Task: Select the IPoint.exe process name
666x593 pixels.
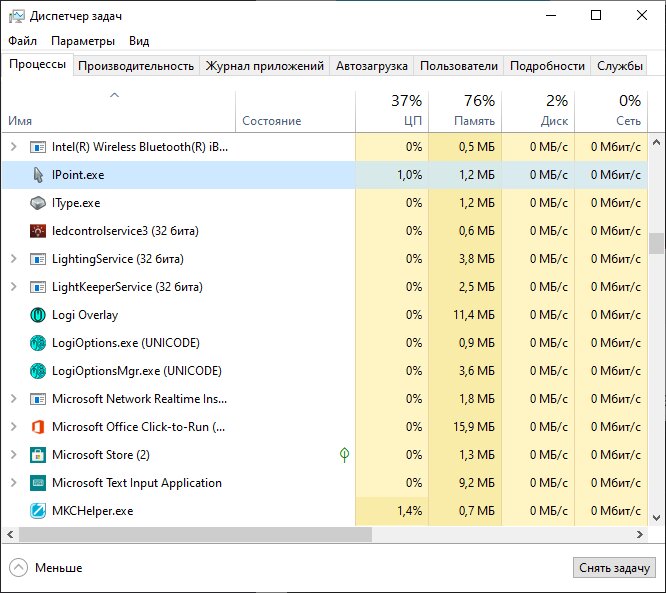Action: pyautogui.click(x=78, y=175)
